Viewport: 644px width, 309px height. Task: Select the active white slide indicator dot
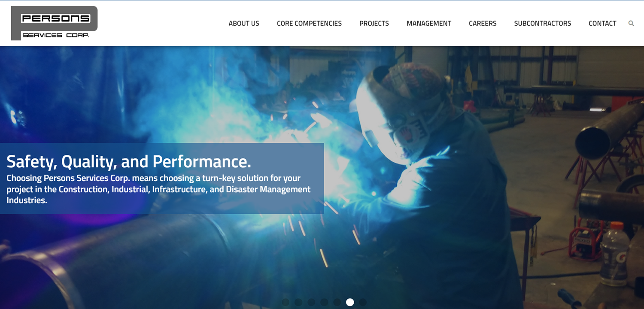click(x=350, y=302)
